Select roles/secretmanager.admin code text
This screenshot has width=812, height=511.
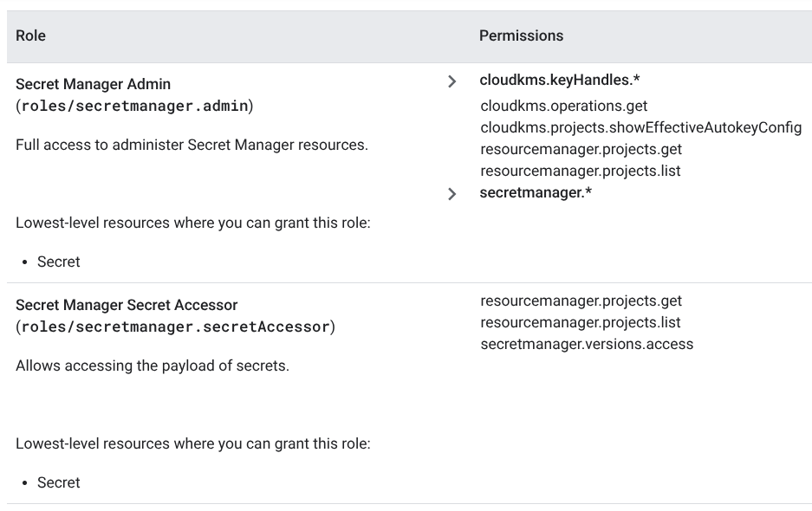pos(134,106)
